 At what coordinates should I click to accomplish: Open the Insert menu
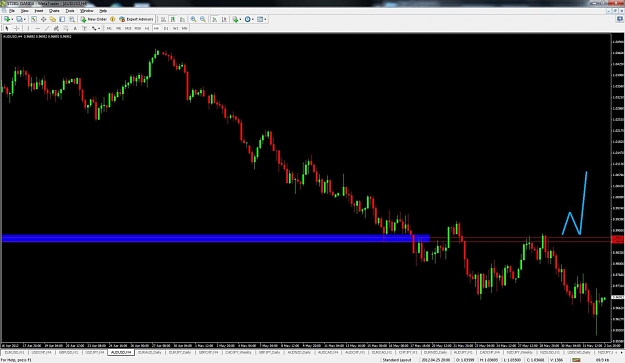[x=39, y=11]
